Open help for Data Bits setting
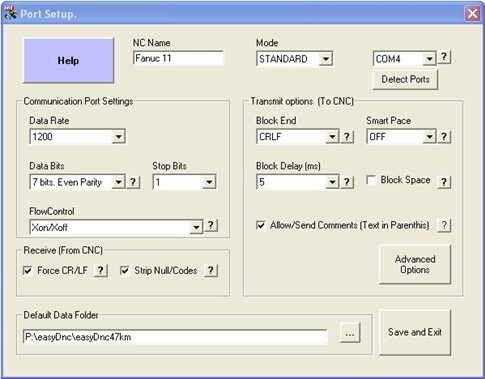The image size is (485, 379). (x=133, y=182)
